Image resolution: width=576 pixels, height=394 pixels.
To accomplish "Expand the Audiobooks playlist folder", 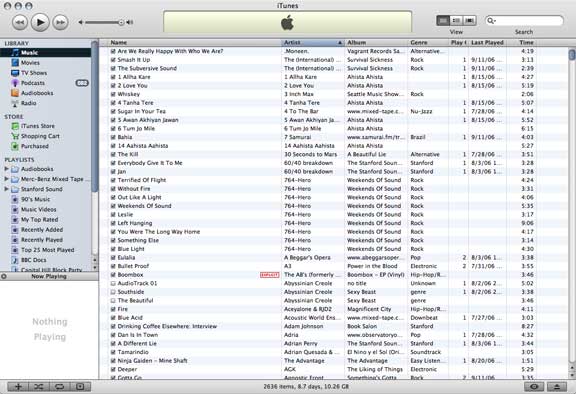I will point(6,169).
